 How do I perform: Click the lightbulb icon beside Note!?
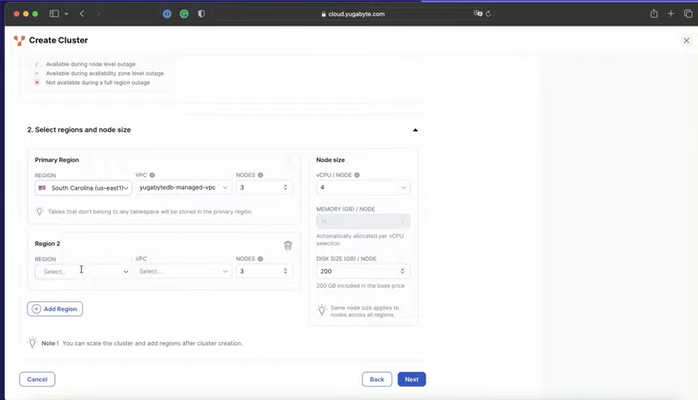pyautogui.click(x=32, y=343)
